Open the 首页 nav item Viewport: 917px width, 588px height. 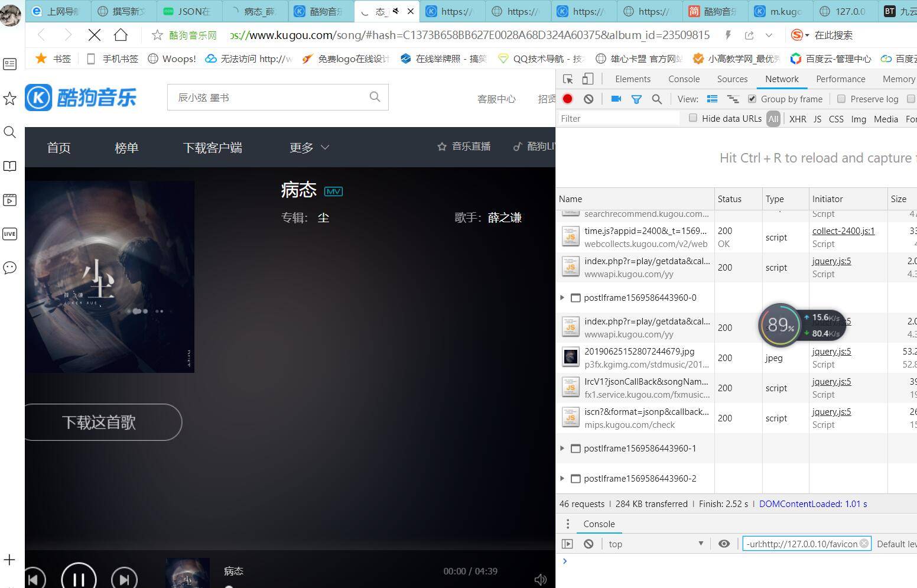tap(58, 148)
